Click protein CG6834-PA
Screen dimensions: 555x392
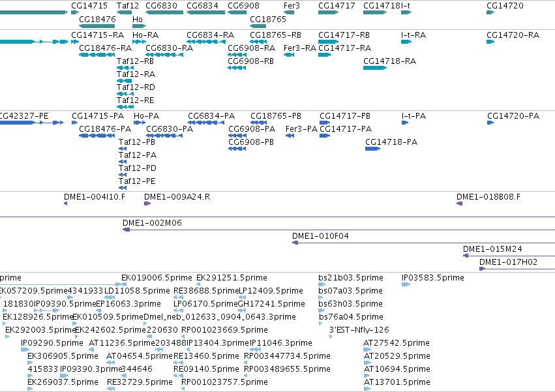click(211, 116)
